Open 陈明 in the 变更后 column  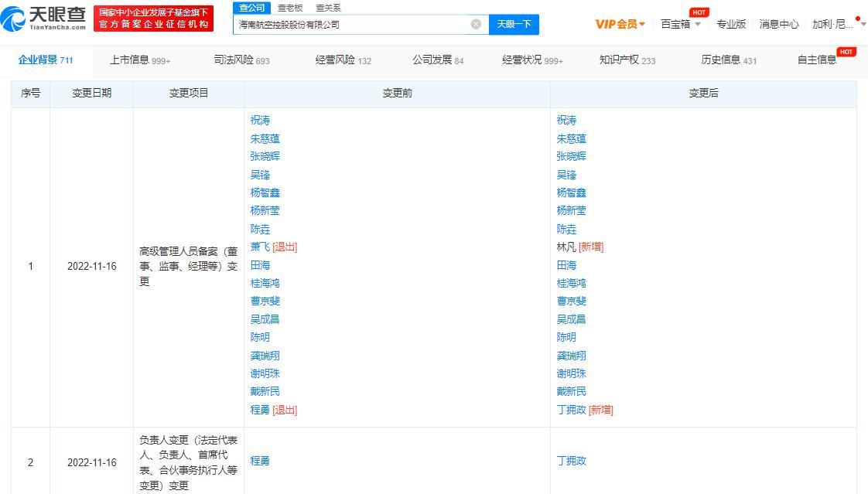[566, 337]
